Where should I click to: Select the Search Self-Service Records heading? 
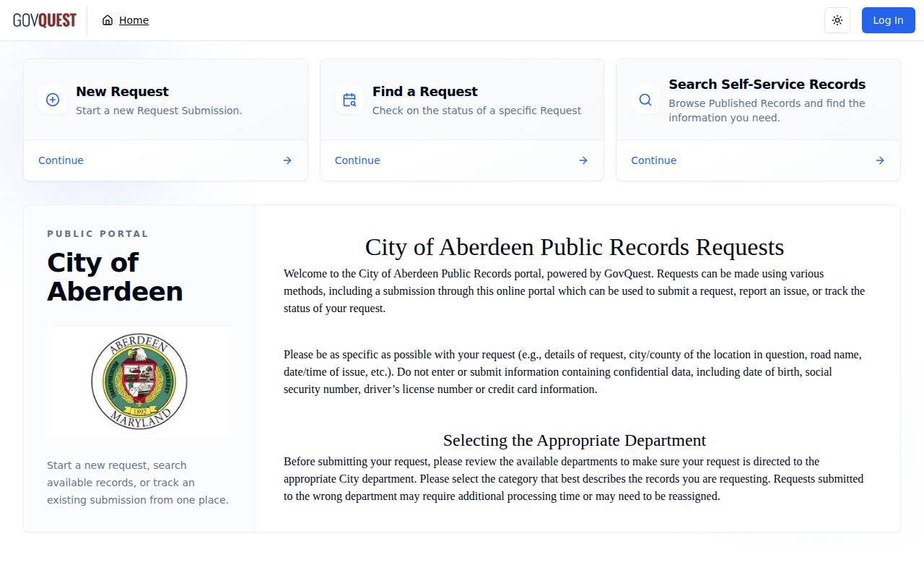tap(767, 85)
